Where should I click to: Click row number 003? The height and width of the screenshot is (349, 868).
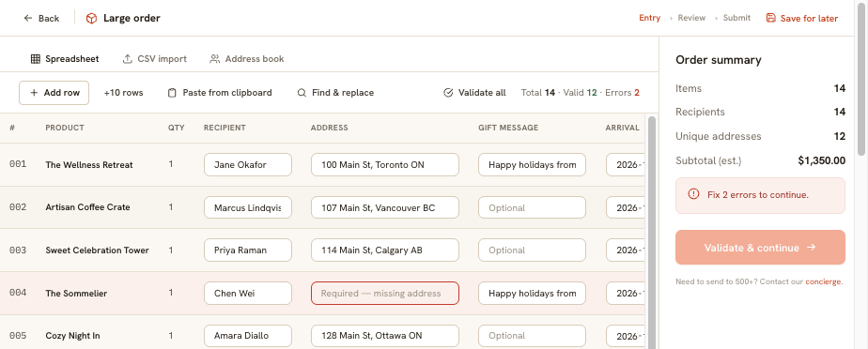coord(18,250)
